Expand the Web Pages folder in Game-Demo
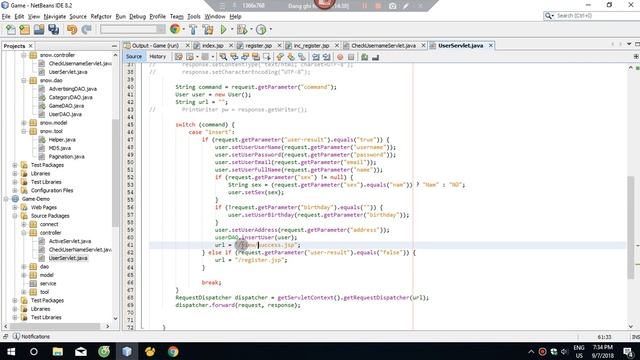The image size is (640, 360). (x=15, y=207)
